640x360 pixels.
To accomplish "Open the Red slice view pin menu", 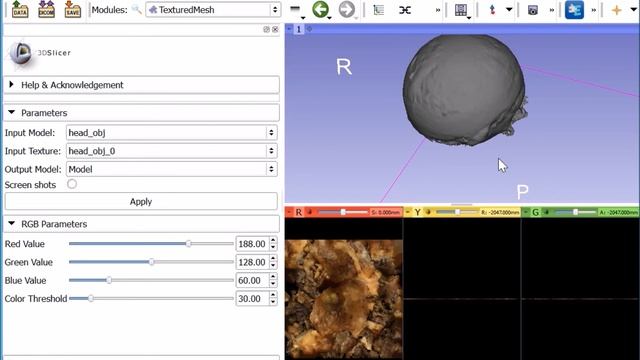I will tap(289, 212).
